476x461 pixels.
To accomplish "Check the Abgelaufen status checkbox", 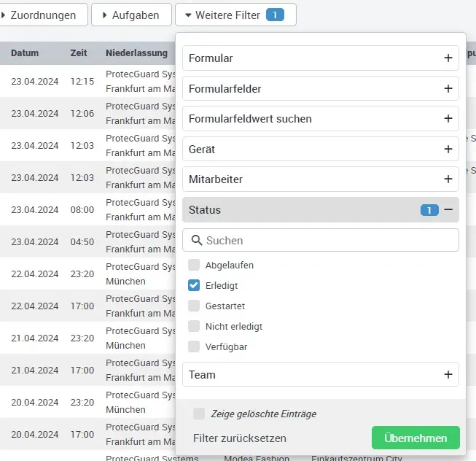I will coord(194,266).
